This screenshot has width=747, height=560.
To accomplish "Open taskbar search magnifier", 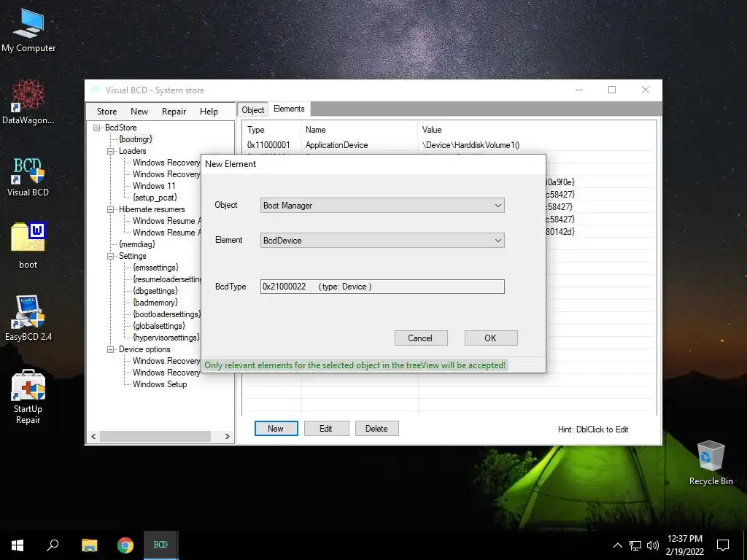I will tap(53, 545).
